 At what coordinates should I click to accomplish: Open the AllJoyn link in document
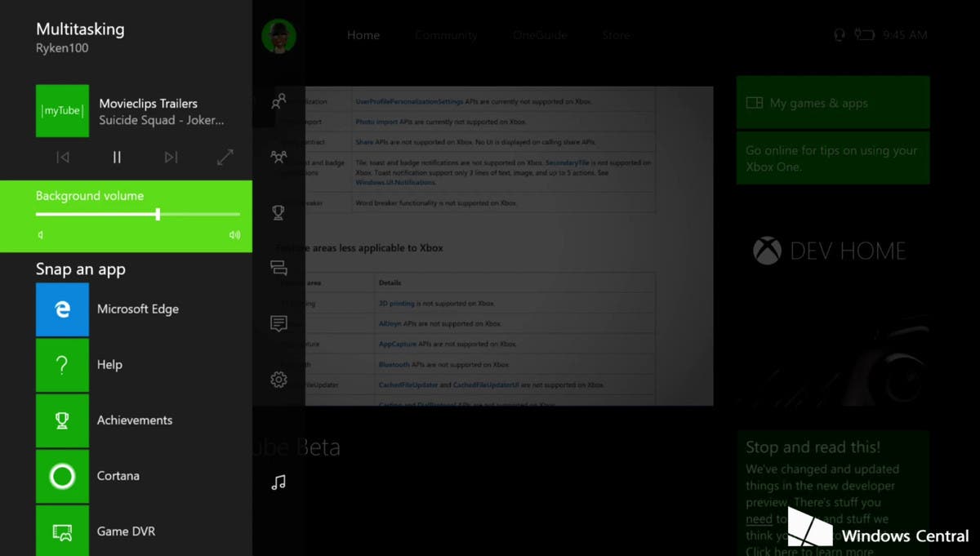[x=390, y=323]
